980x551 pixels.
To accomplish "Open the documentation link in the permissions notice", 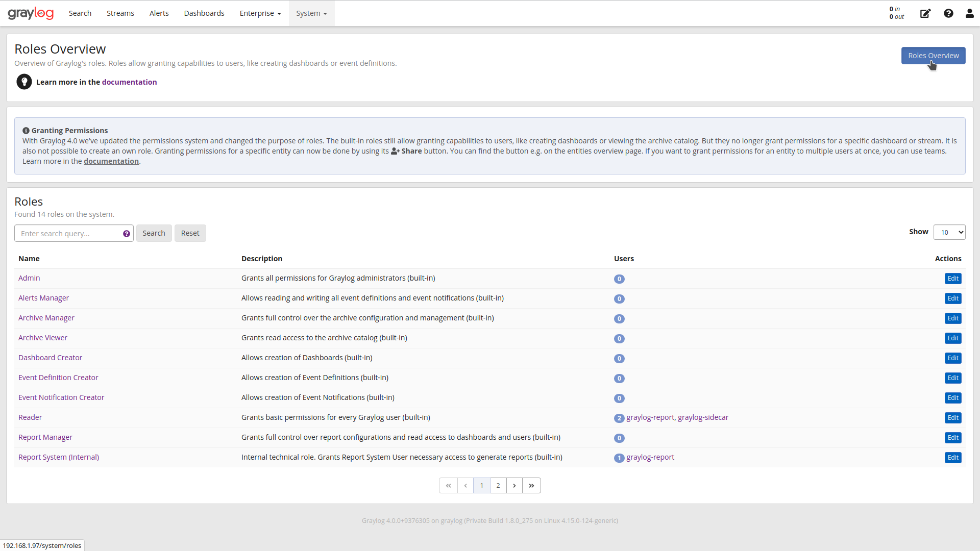I will 111,161.
